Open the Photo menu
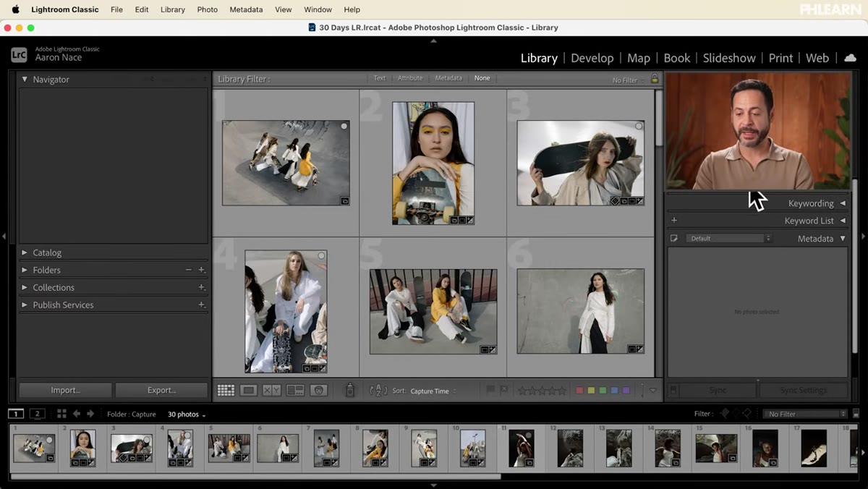Image resolution: width=868 pixels, height=489 pixels. [x=208, y=9]
